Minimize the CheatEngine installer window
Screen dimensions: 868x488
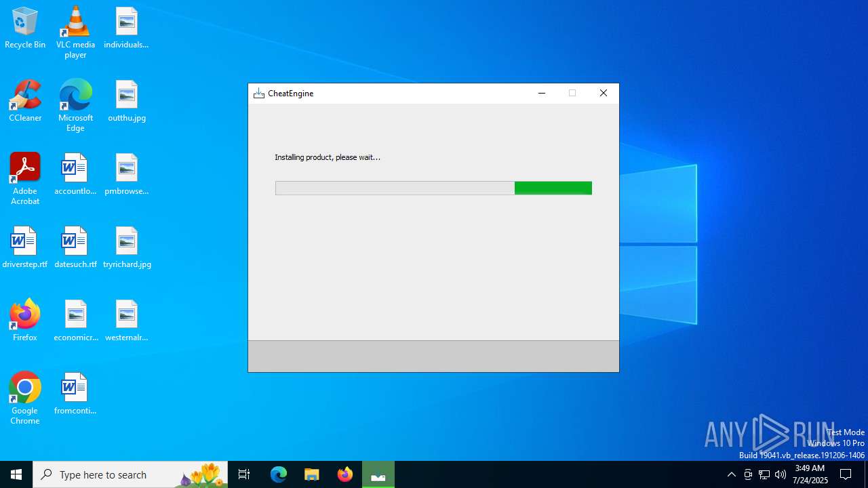tap(542, 94)
